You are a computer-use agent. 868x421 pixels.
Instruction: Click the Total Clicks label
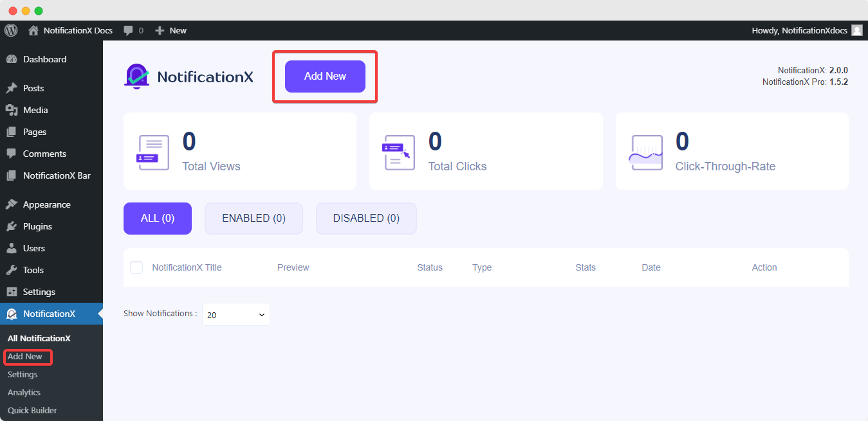coord(457,166)
